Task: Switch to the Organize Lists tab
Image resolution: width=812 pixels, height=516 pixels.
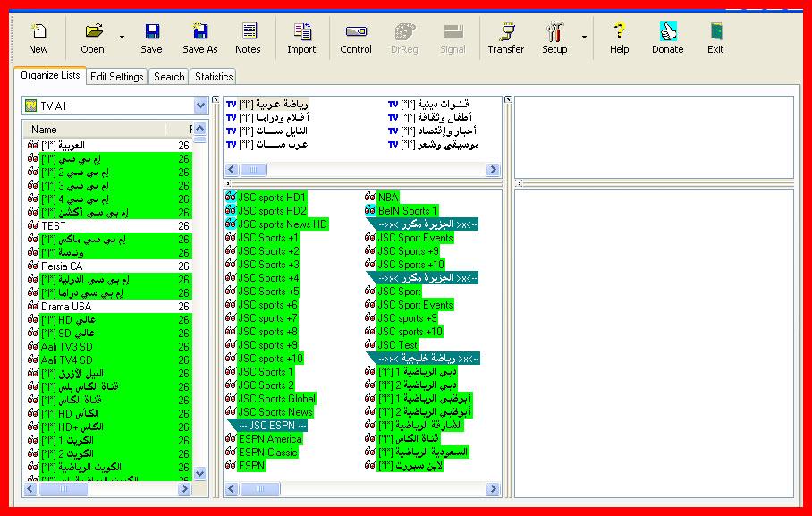Action: click(x=50, y=75)
